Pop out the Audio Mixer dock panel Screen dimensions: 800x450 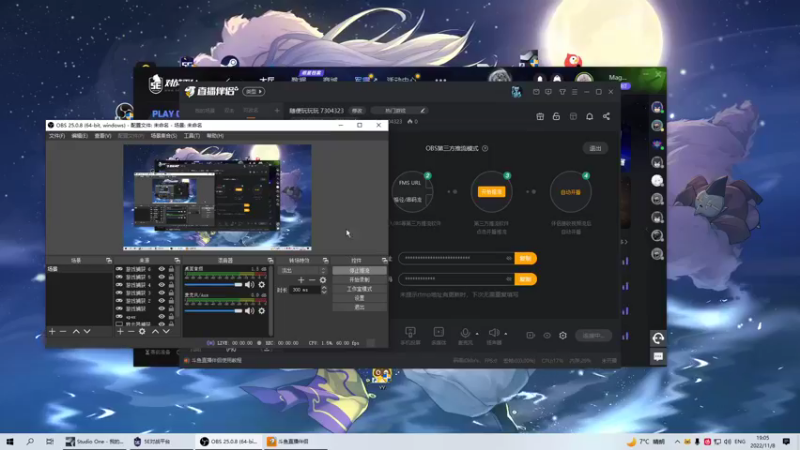270,261
